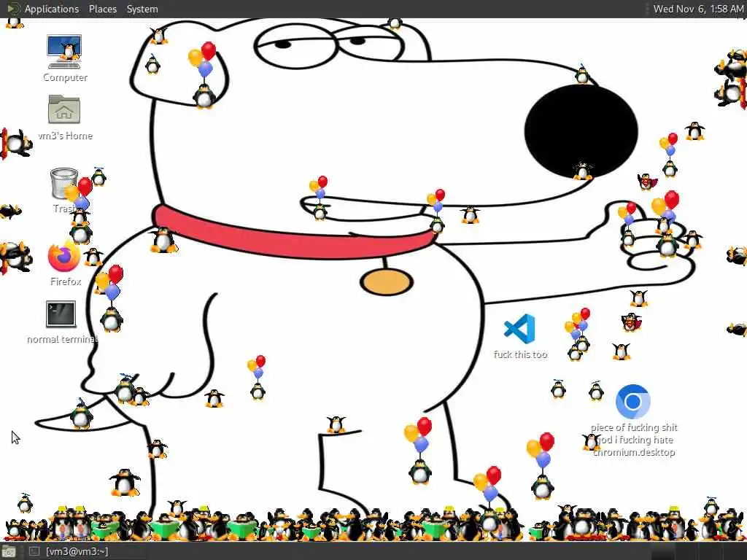Click the 'chromium.desktop' label text

(634, 452)
